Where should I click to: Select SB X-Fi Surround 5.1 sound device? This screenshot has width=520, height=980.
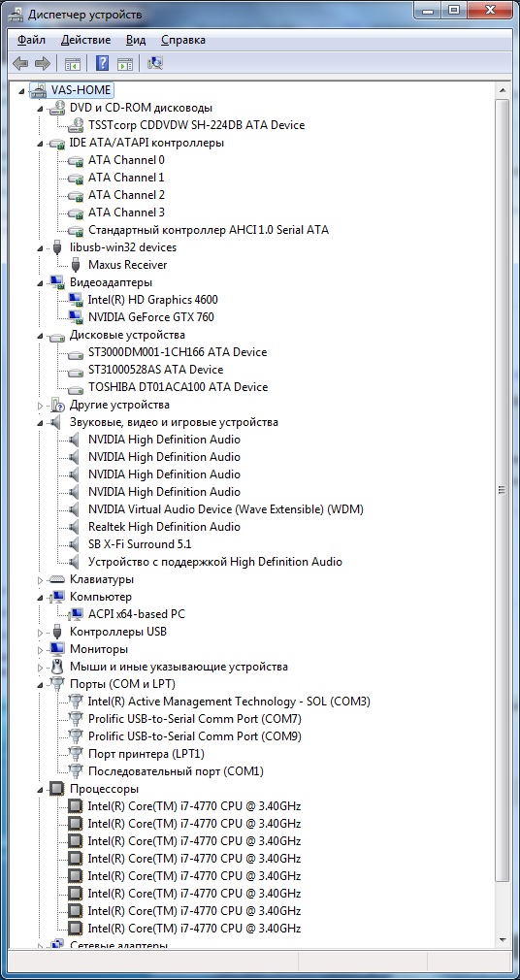point(140,543)
